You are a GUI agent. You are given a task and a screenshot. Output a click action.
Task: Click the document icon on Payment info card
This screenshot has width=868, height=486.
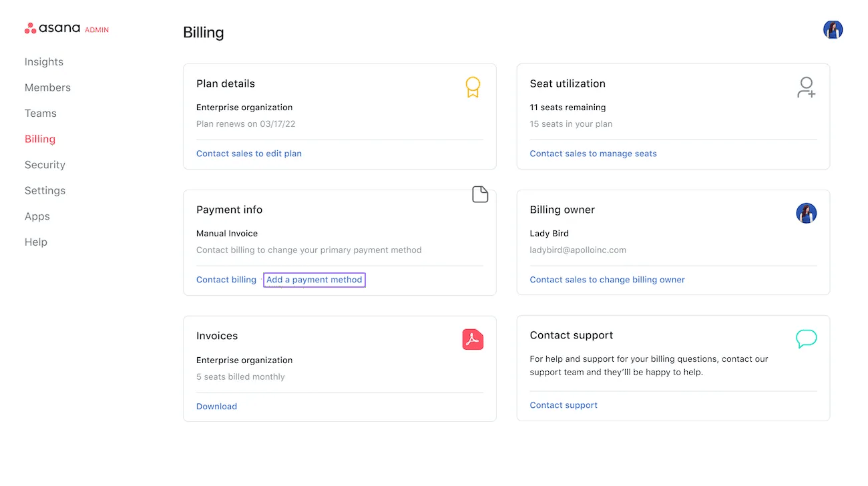pos(480,194)
